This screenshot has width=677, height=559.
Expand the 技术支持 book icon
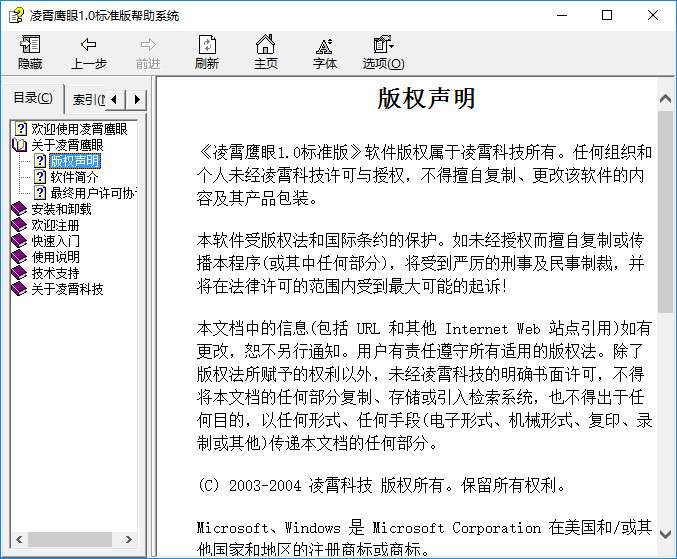pos(19,273)
